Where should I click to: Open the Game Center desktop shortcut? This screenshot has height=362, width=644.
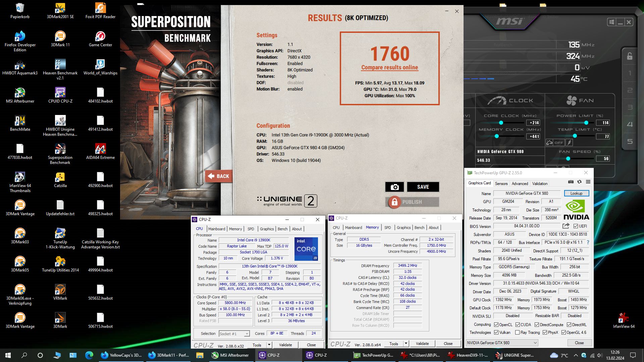(x=100, y=39)
